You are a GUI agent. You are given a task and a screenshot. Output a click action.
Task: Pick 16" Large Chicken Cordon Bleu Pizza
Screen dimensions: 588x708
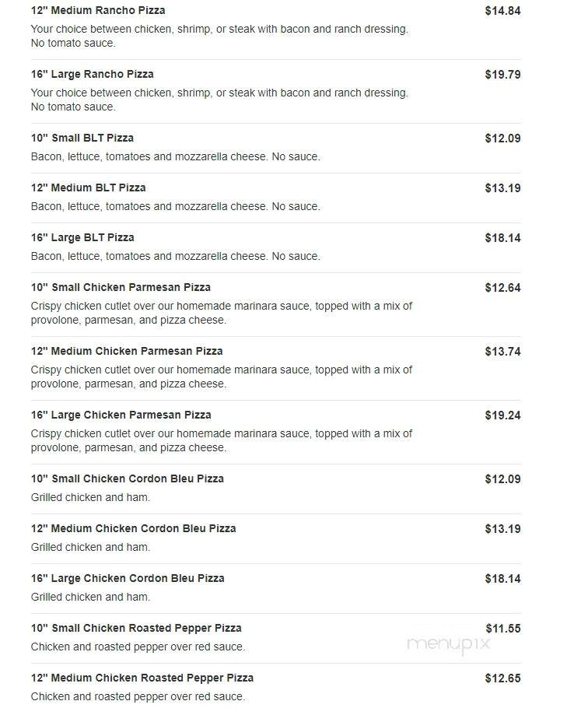pyautogui.click(x=128, y=578)
